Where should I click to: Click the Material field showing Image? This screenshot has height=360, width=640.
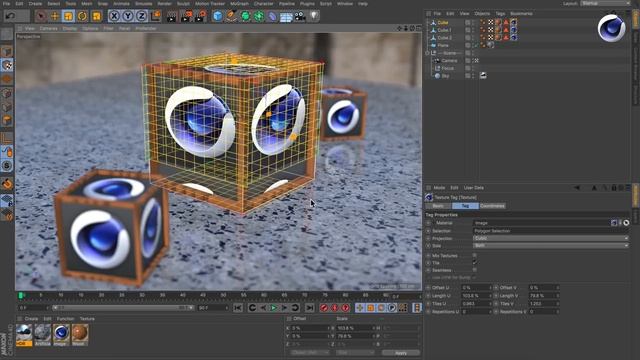click(x=541, y=223)
